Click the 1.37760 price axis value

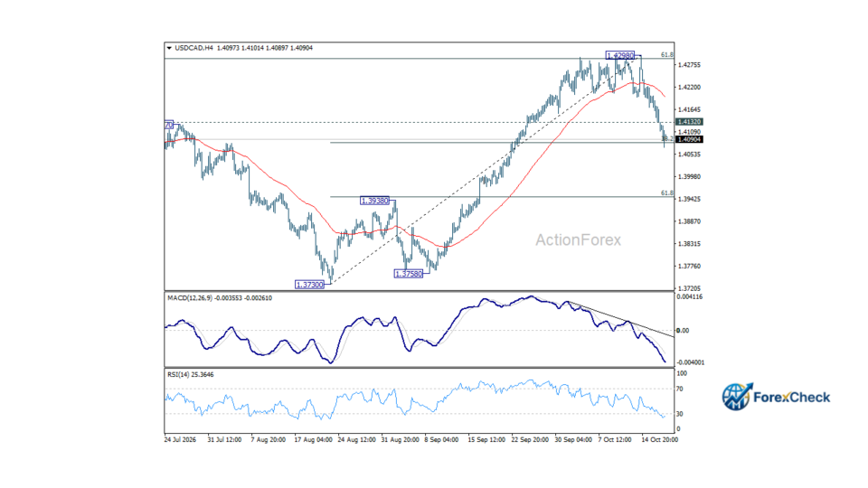[689, 266]
